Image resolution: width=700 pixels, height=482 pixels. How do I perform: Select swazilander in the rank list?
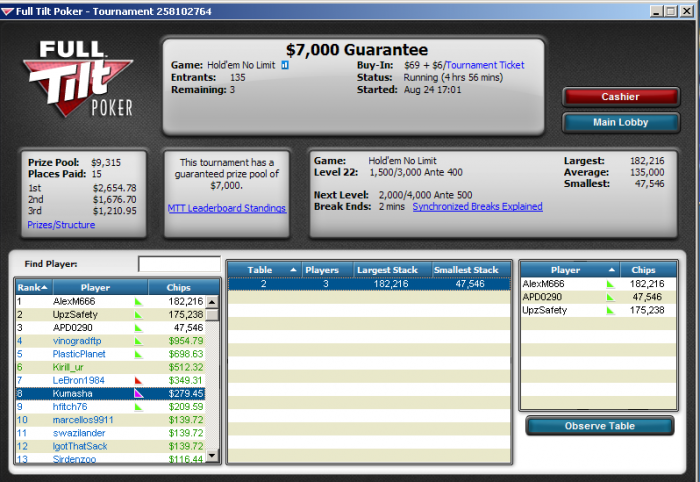pyautogui.click(x=111, y=433)
